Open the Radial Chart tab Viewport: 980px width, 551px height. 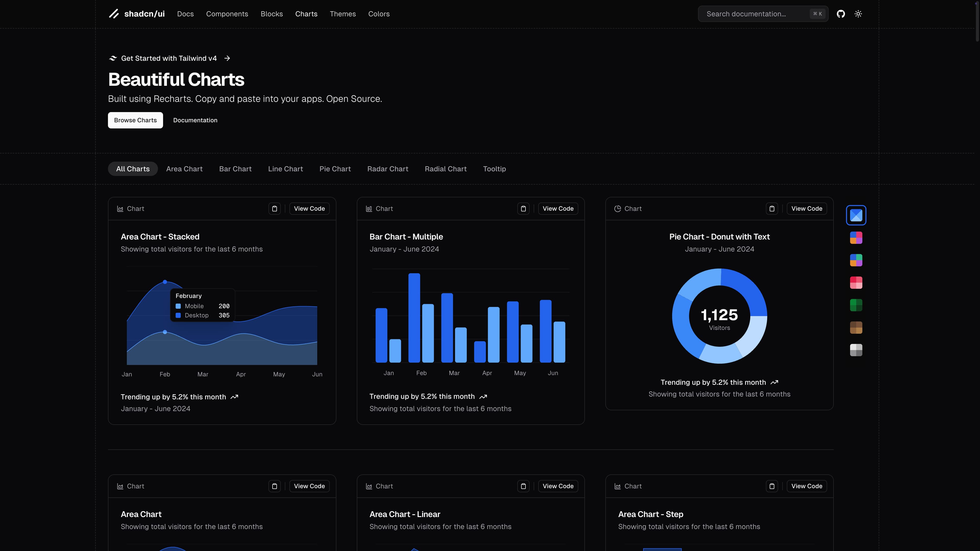446,169
